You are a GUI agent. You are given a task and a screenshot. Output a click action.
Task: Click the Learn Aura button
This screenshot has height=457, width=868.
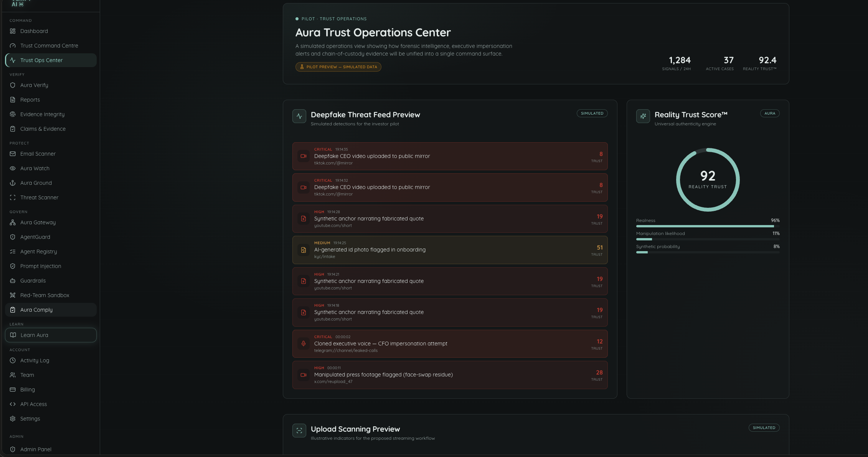point(51,335)
